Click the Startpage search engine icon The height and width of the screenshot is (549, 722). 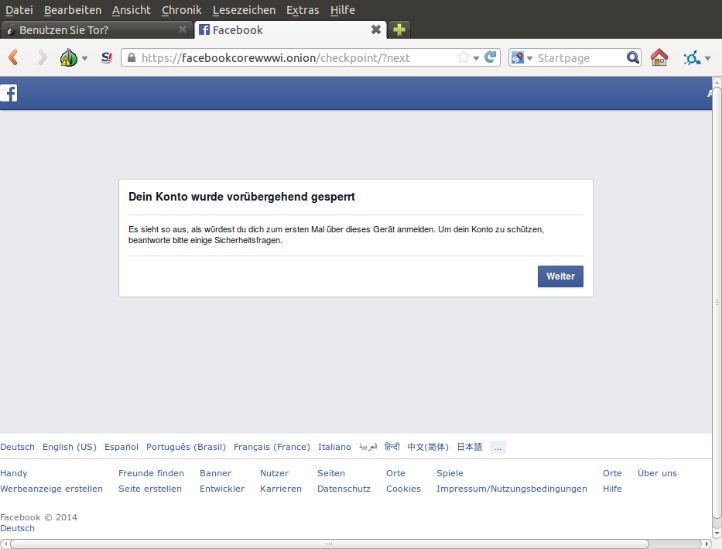(518, 58)
